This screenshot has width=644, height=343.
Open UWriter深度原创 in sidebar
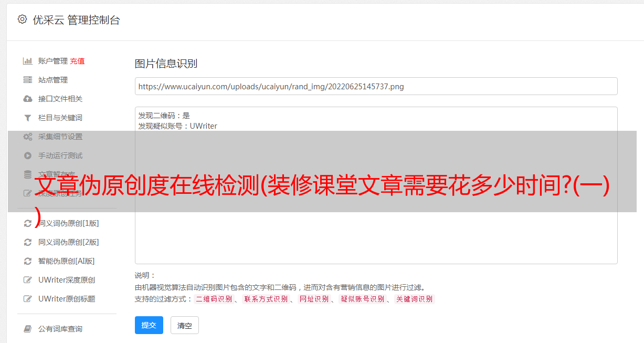click(x=67, y=280)
